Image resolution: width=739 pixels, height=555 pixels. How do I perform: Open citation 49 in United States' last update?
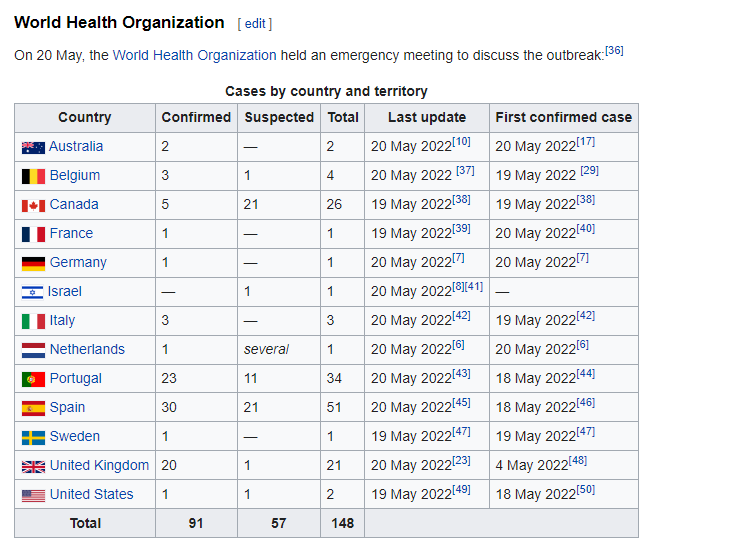tap(461, 490)
